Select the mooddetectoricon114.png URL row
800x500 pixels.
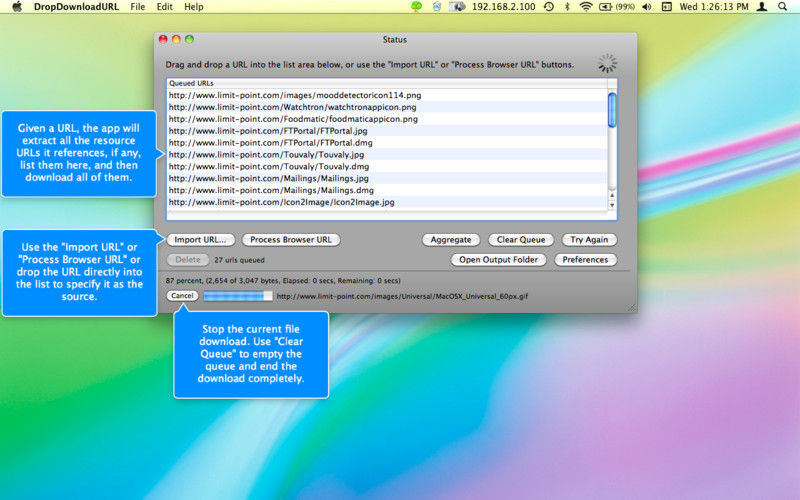[387, 95]
